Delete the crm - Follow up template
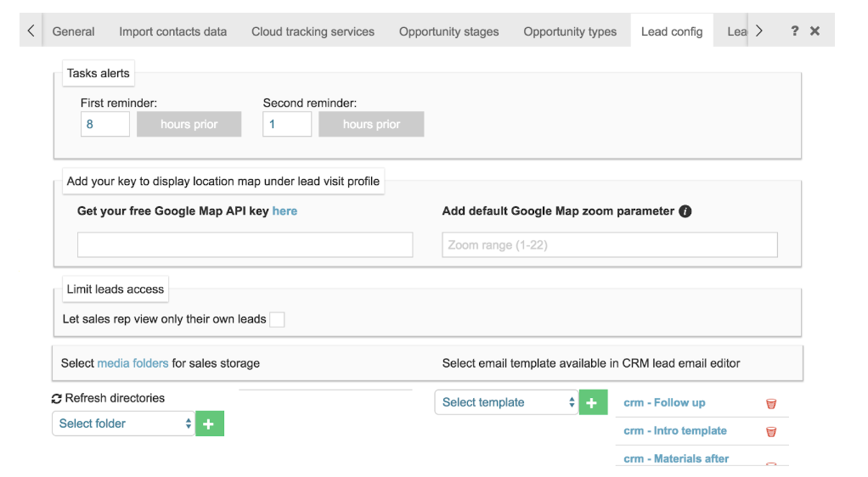Viewport: 868px width, 477px height. (x=771, y=404)
